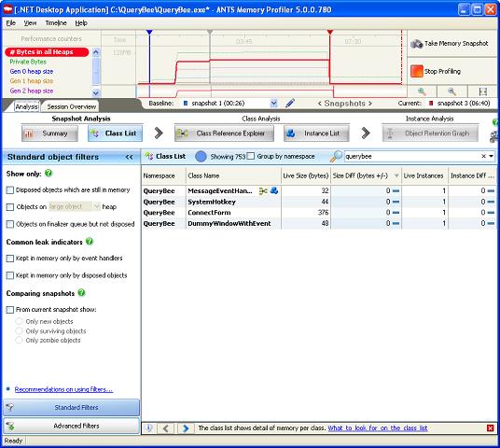
Task: Click the red snapshot 3 timeline marker
Action: click(x=330, y=33)
